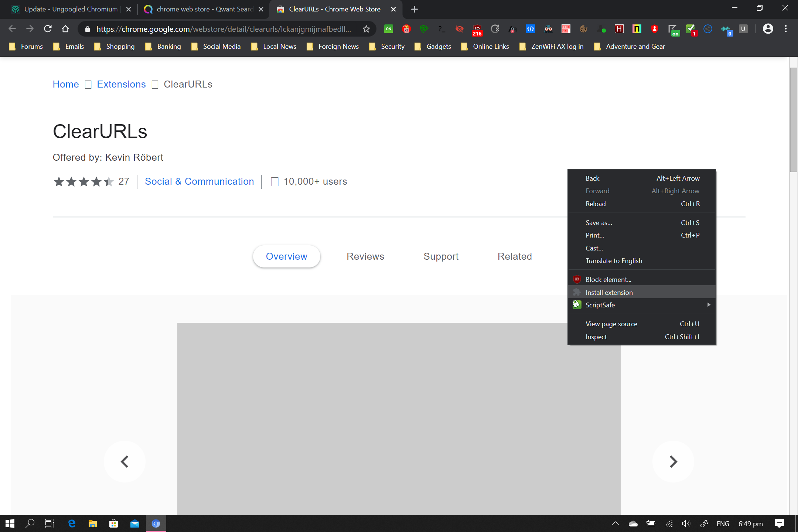Click the green ON extension icon

pos(389,29)
